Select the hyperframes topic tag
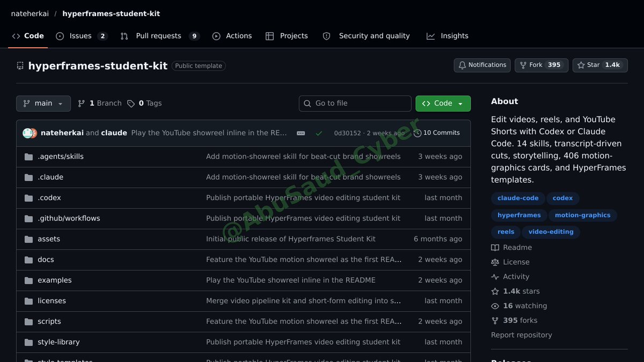The image size is (644, 362). [x=519, y=215]
